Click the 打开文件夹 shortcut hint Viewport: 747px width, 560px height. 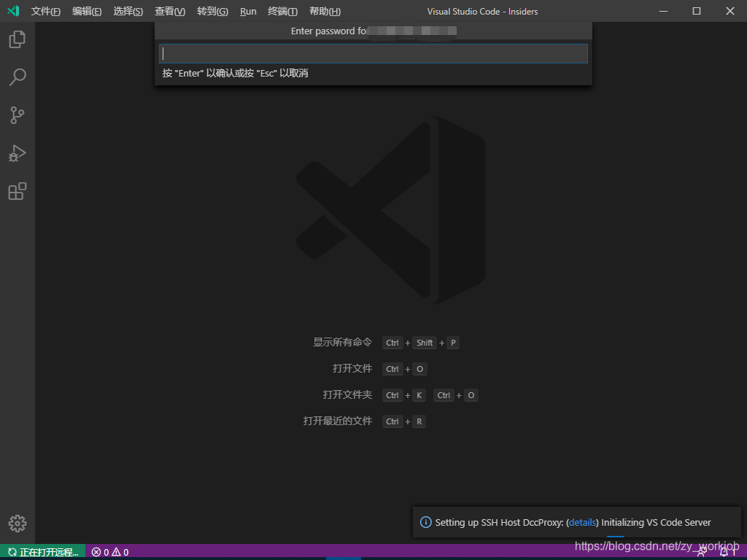(347, 394)
